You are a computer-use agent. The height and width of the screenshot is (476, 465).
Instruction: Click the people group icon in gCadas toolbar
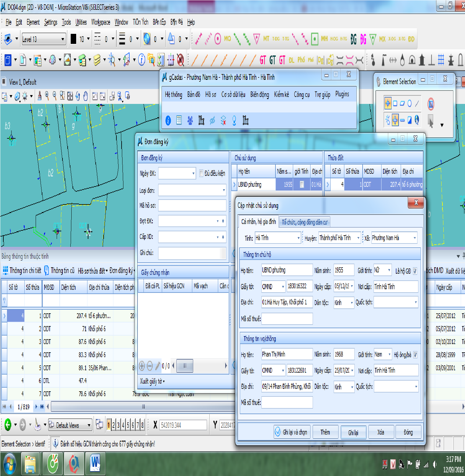coord(190,121)
